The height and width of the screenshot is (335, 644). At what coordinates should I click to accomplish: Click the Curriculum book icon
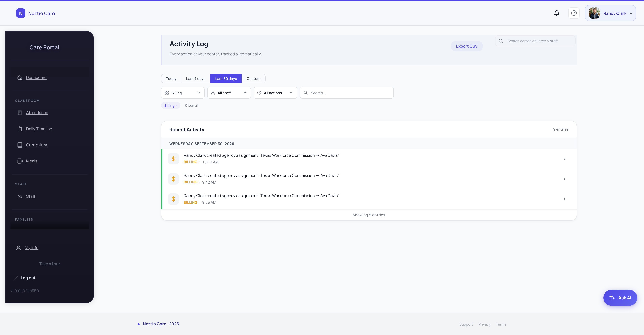coord(20,145)
